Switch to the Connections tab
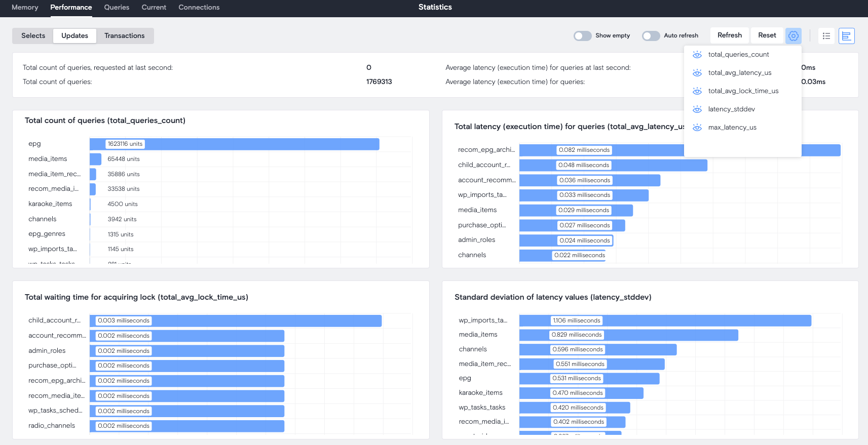Image resolution: width=868 pixels, height=445 pixels. tap(199, 8)
